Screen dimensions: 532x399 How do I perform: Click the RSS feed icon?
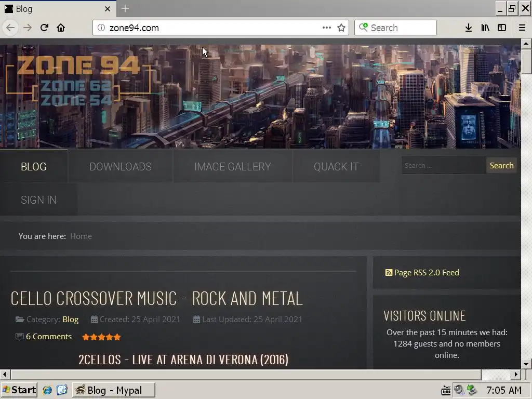389,272
